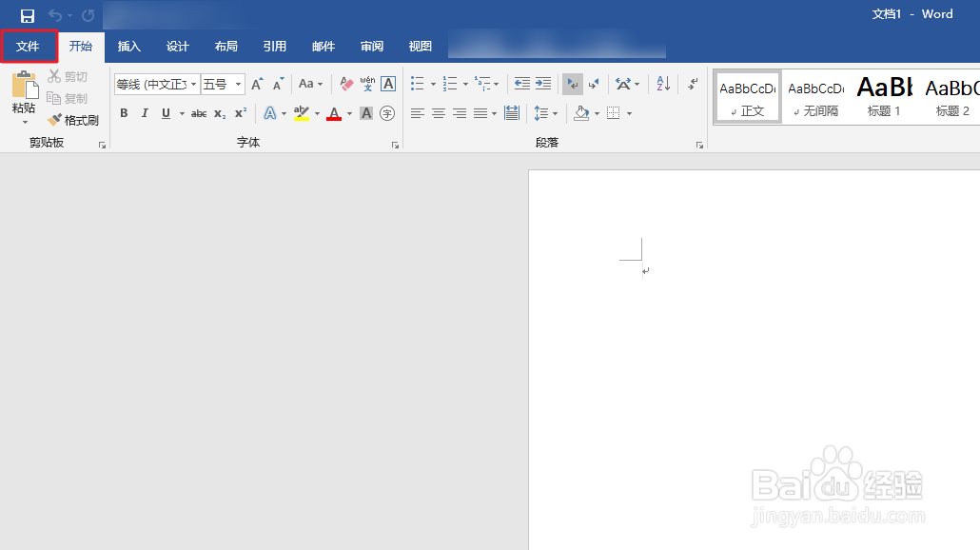Click the Decrease Indent icon

pos(522,84)
